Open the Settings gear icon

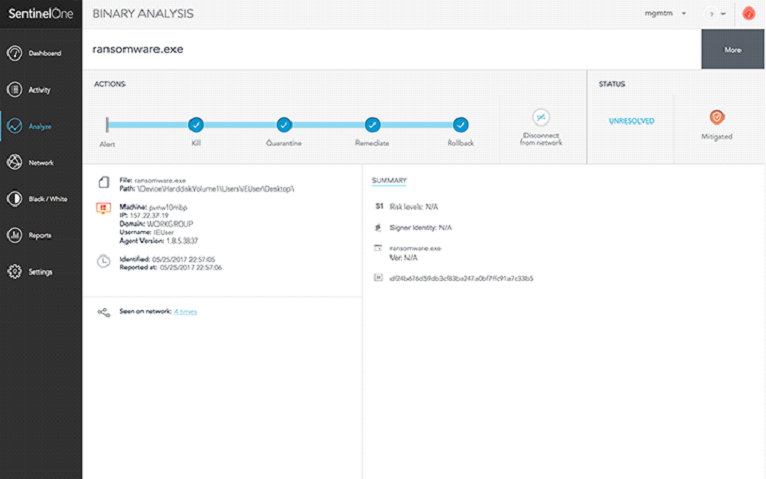point(15,271)
